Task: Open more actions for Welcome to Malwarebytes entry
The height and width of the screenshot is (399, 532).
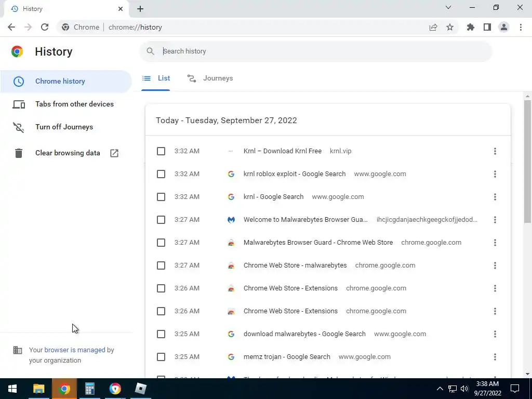Action: click(x=495, y=220)
